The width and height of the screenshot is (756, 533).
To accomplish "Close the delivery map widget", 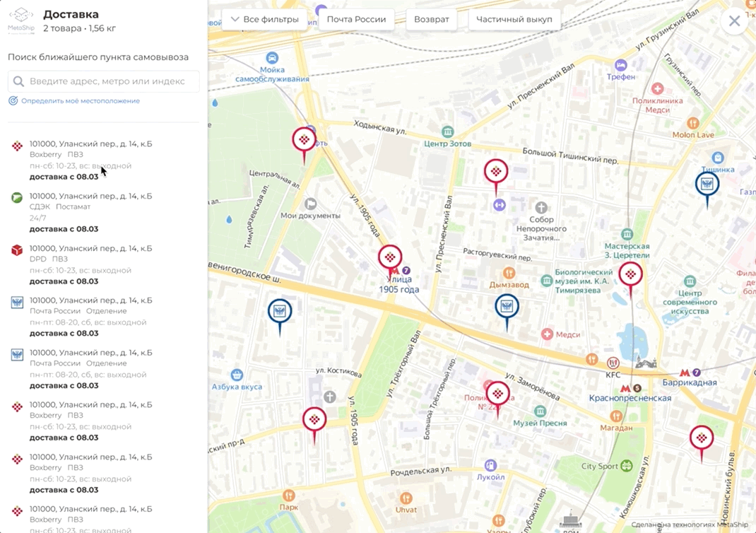I will 734,20.
